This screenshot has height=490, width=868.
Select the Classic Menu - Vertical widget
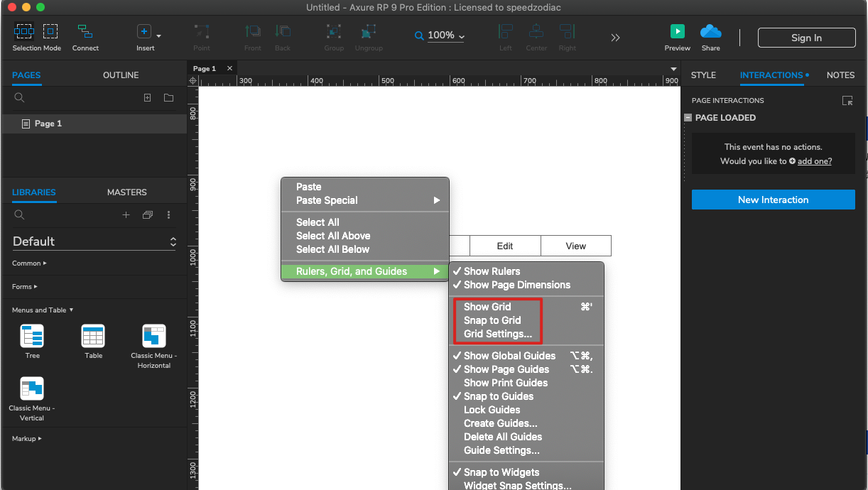pyautogui.click(x=32, y=399)
